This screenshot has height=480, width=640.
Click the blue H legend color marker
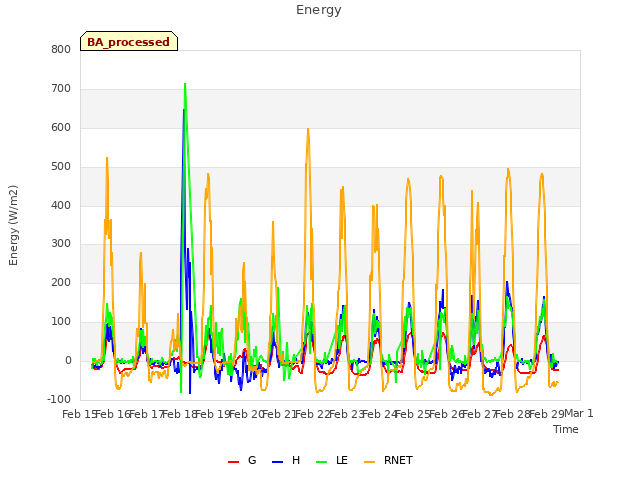click(x=277, y=462)
